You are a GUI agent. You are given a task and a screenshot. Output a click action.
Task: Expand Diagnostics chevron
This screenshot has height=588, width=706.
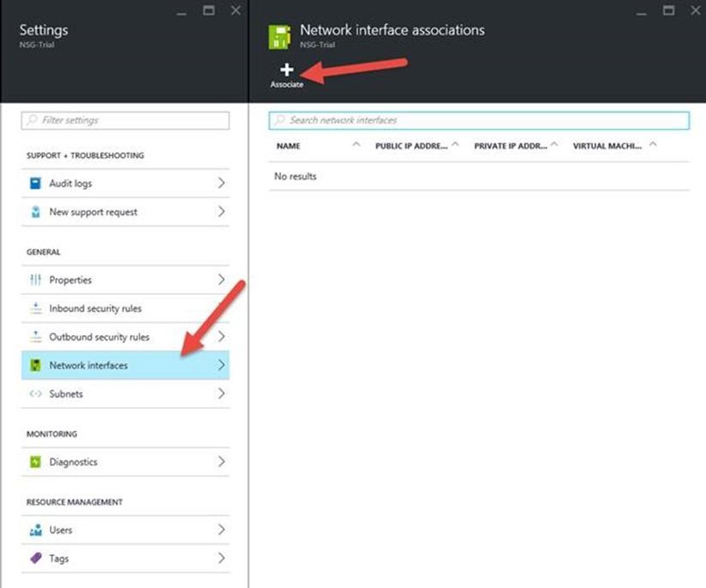point(221,461)
